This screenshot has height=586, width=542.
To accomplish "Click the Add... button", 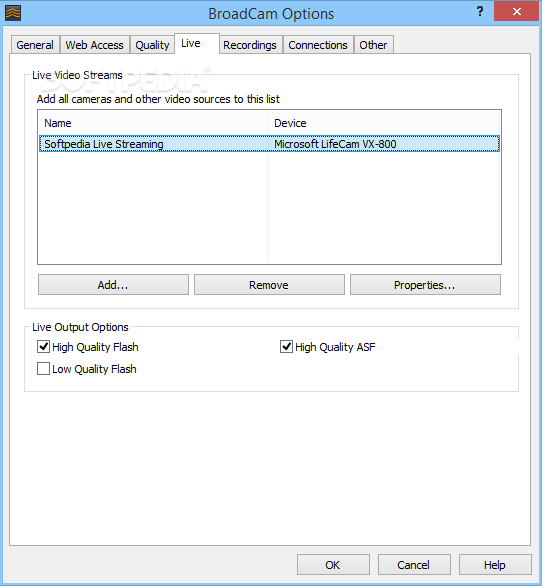I will click(x=113, y=285).
